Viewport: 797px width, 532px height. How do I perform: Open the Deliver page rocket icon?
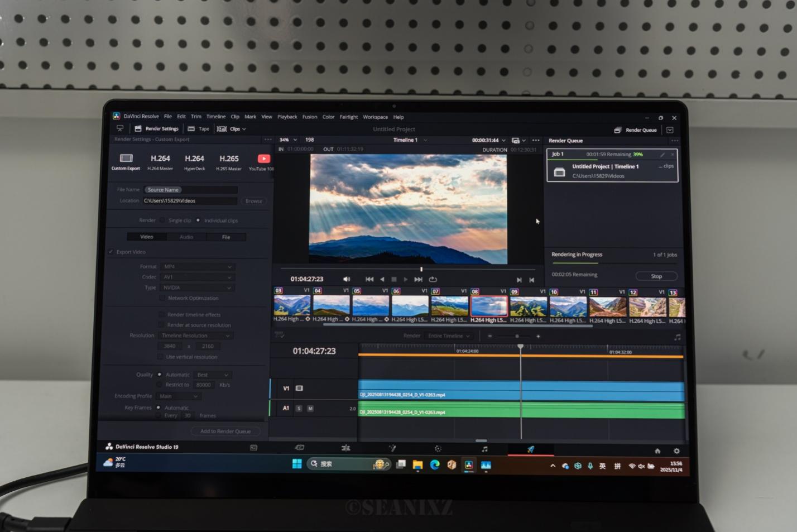(531, 449)
